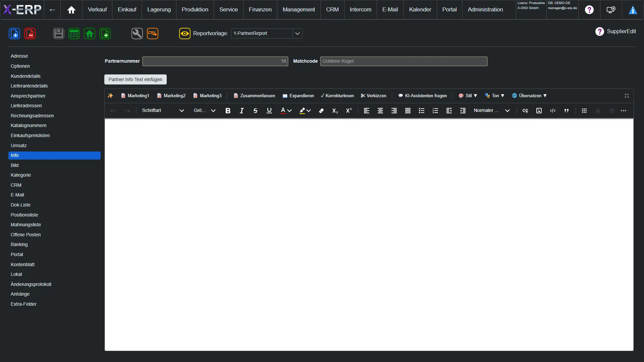Insert a link with the link icon
This screenshot has height=362, width=644.
pyautogui.click(x=525, y=111)
